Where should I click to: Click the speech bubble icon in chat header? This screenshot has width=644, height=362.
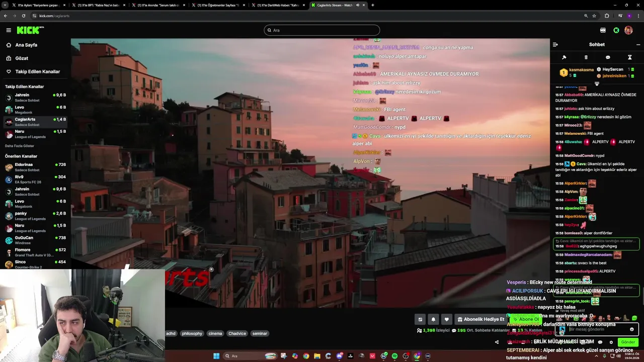608,57
